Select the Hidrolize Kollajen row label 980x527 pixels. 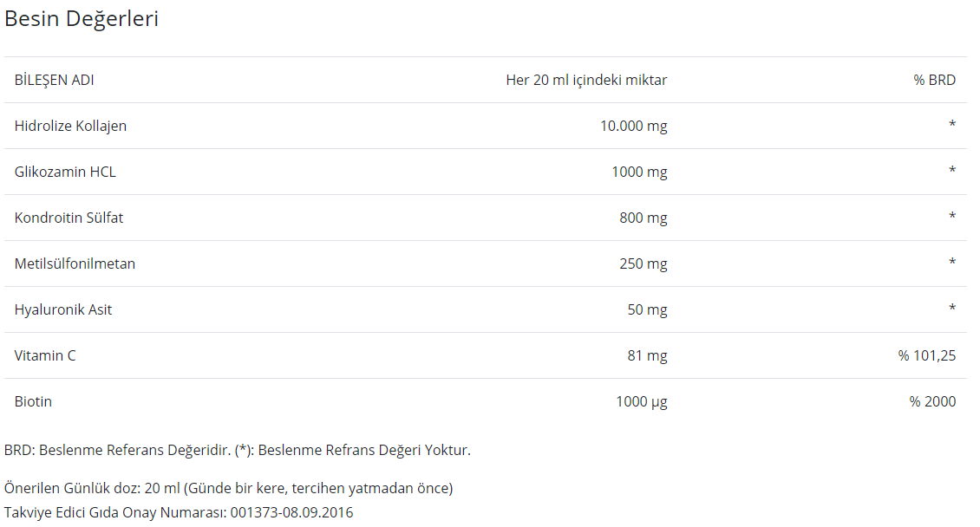click(x=70, y=127)
